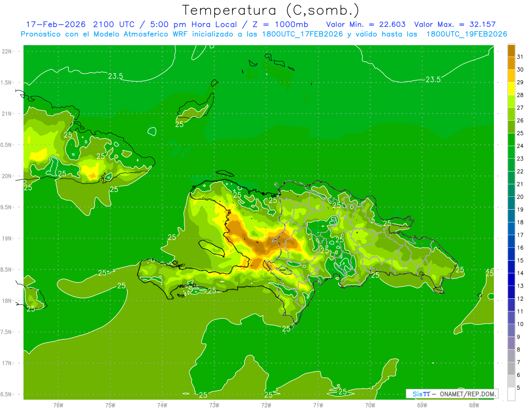This screenshot has width=532, height=411.
Task: Click the "1800UTC_19FEB2026" valid-until time
Action: tap(467, 34)
